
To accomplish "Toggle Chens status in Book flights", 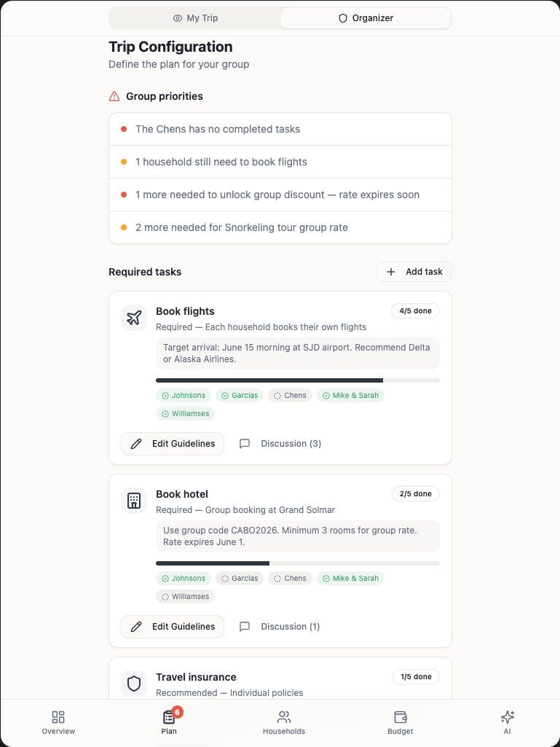I will pos(290,396).
